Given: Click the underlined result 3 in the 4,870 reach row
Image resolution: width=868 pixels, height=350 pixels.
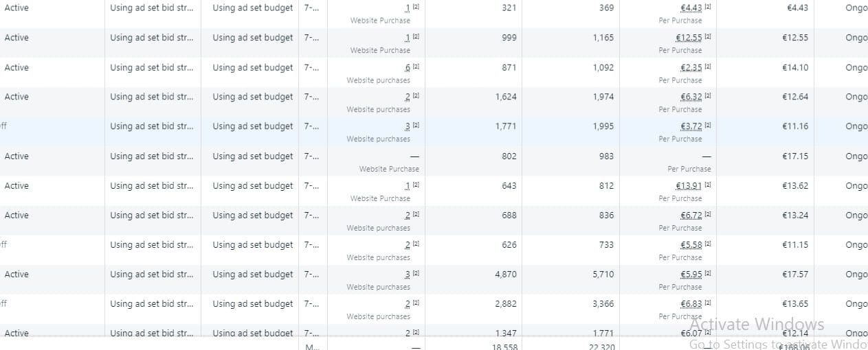Looking at the screenshot, I should [x=408, y=275].
